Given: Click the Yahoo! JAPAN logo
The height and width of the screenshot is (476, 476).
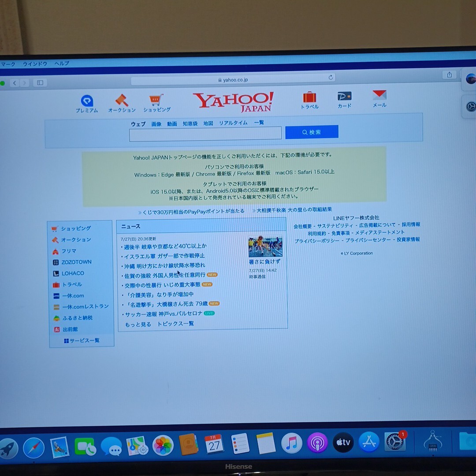Looking at the screenshot, I should 233,102.
